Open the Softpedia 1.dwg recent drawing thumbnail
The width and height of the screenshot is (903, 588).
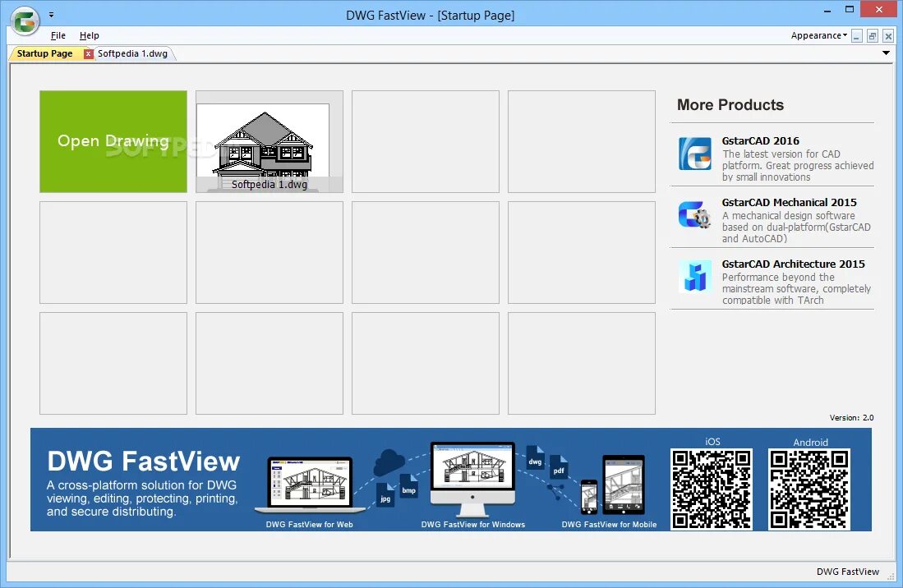(270, 141)
